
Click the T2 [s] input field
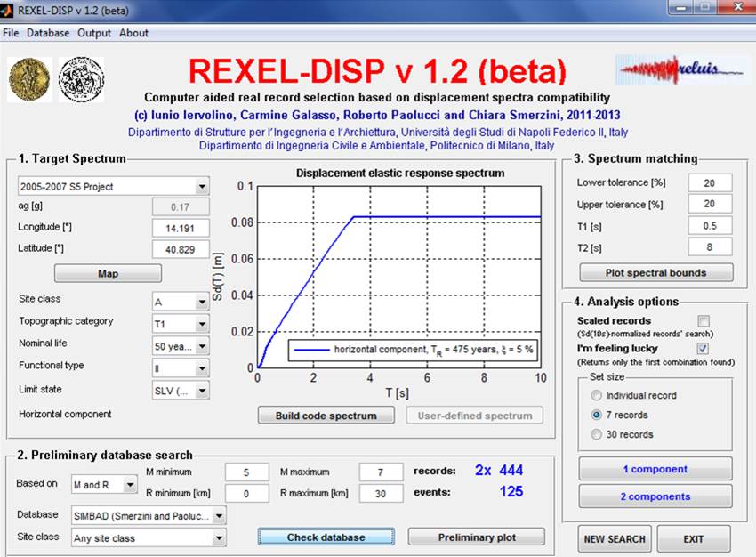tap(710, 246)
